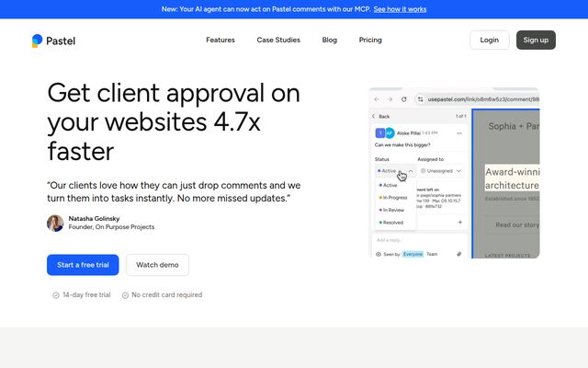588x368 pixels.
Task: Click checkmark icon beside No credit card required
Action: 125,295
